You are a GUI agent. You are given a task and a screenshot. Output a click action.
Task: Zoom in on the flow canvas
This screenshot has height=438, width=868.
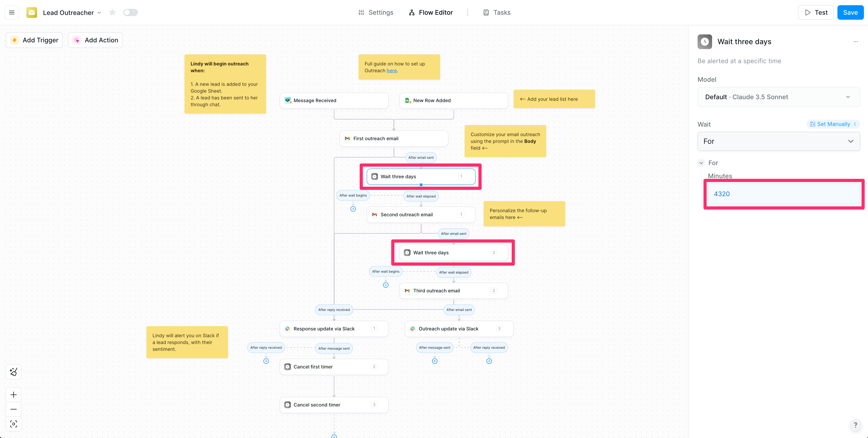[13, 395]
